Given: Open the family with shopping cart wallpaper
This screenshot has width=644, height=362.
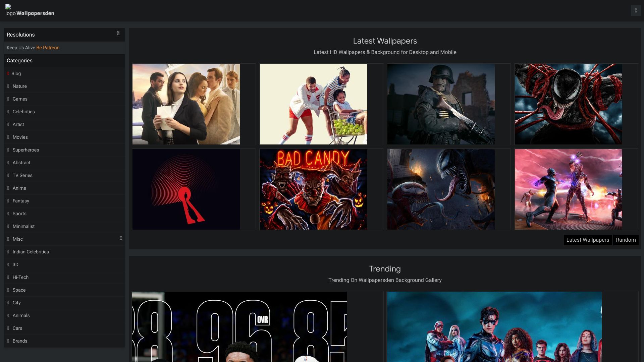Looking at the screenshot, I should click(314, 104).
